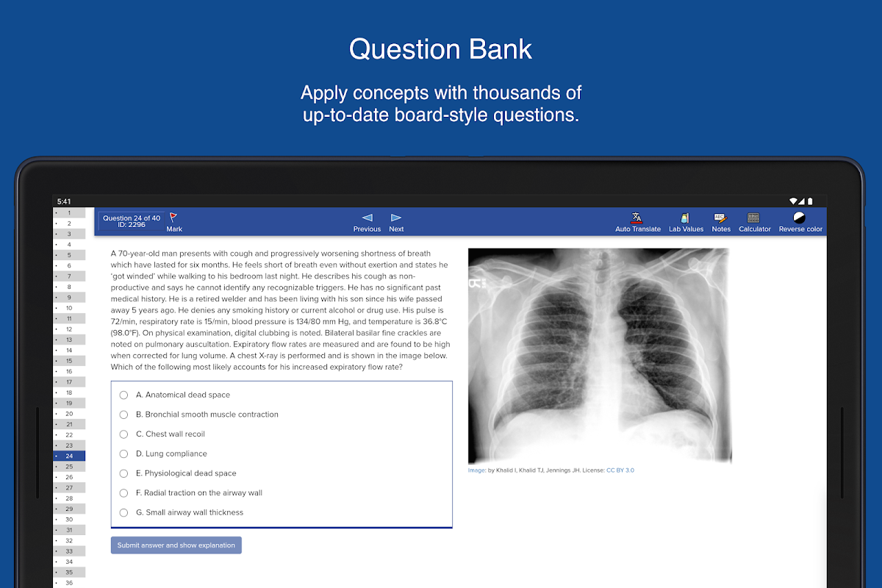Viewport: 882px width, 588px height.
Task: Jump to question 13 in the list
Action: [69, 340]
